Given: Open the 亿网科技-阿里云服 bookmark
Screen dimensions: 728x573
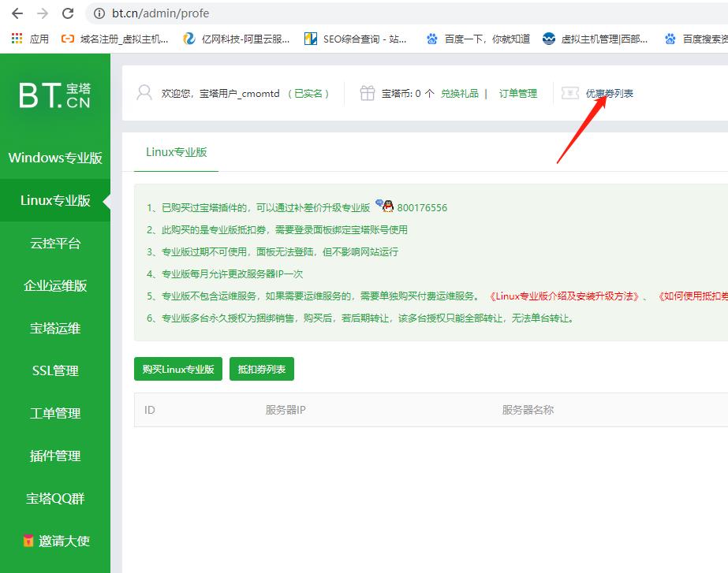Looking at the screenshot, I should (237, 39).
